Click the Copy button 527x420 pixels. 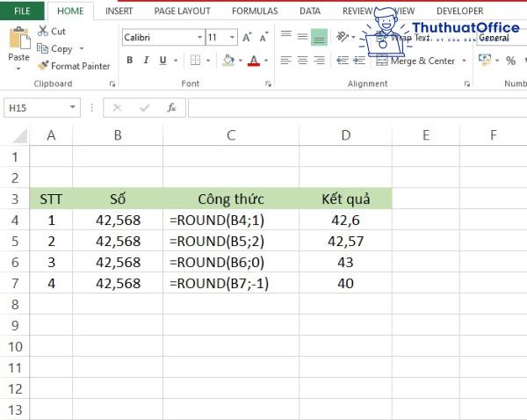(x=54, y=48)
